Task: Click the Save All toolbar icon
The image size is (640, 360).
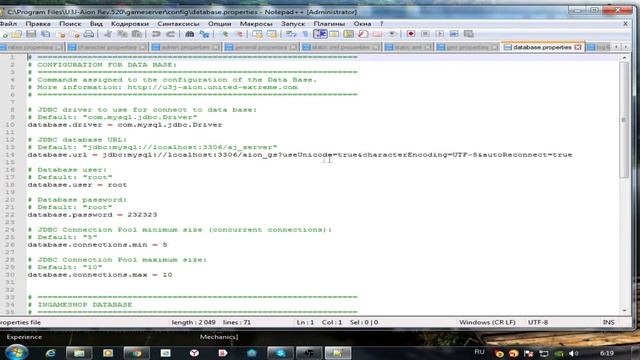Action: click(x=45, y=34)
